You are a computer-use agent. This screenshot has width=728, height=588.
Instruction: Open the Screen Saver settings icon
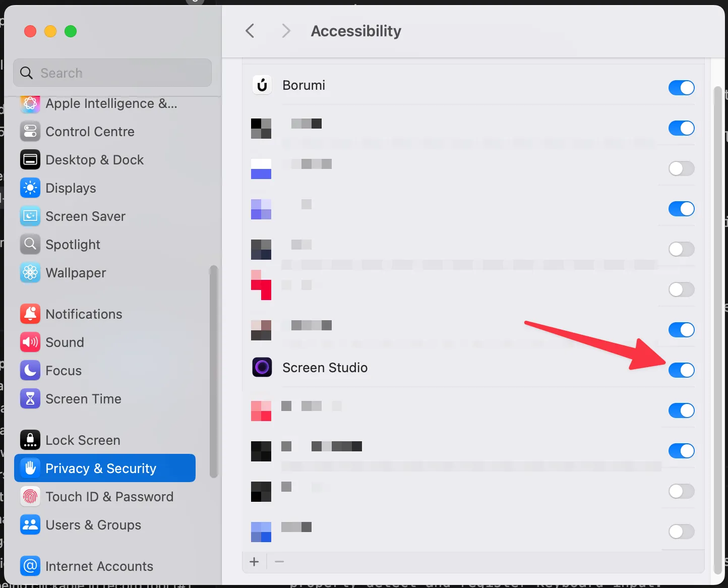[x=30, y=216]
